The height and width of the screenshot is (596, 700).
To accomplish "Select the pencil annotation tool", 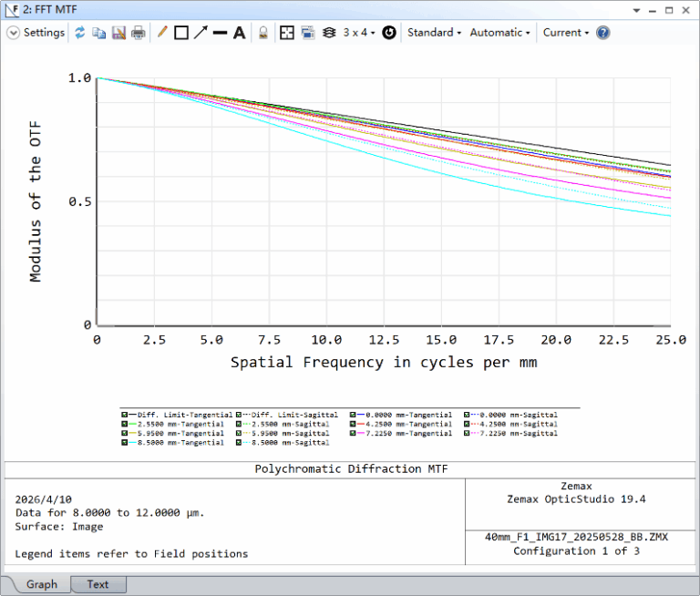I will (162, 33).
